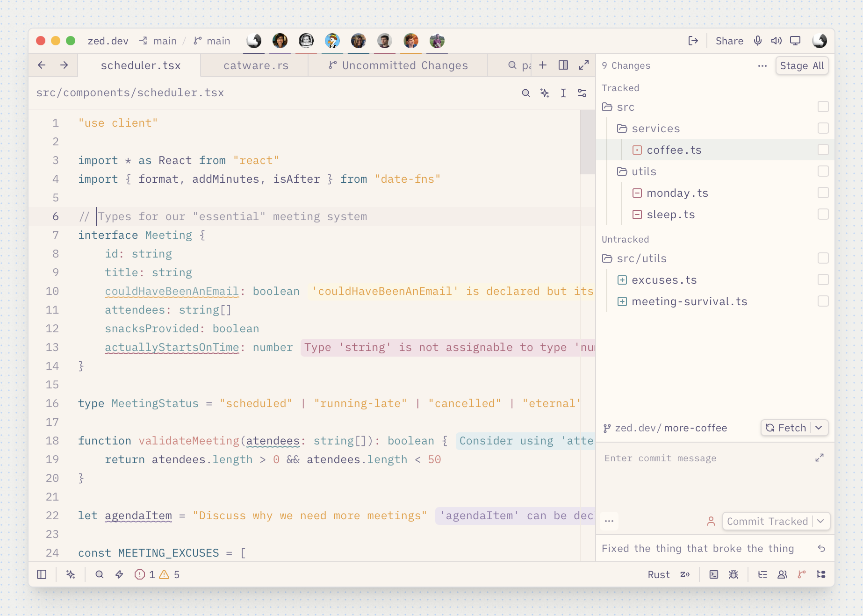This screenshot has height=616, width=863.
Task: Collapse the services folder
Action: pos(648,129)
